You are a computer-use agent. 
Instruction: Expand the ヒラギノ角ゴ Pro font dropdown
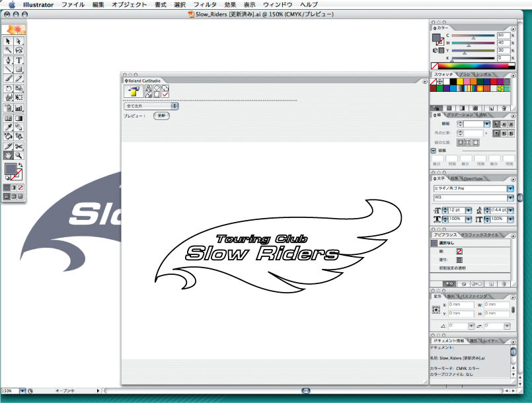[510, 188]
